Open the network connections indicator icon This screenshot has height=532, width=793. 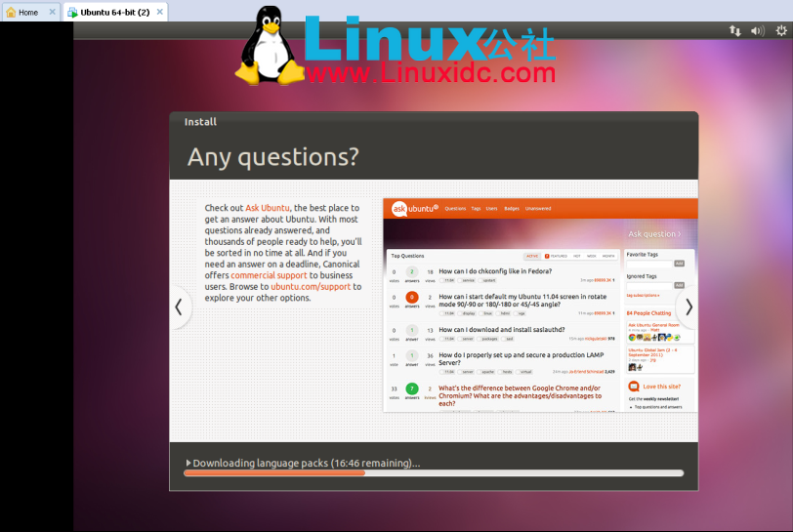coord(734,31)
